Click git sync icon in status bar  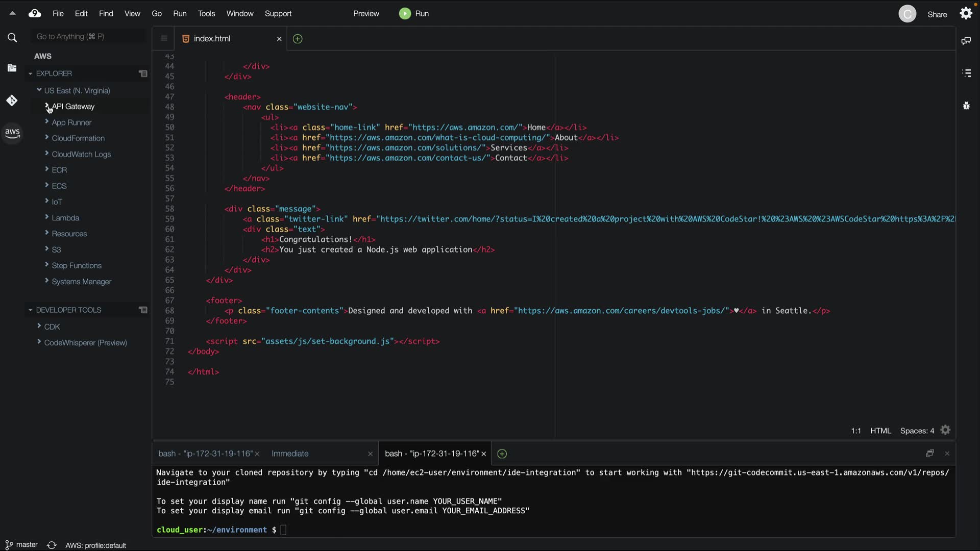click(52, 545)
